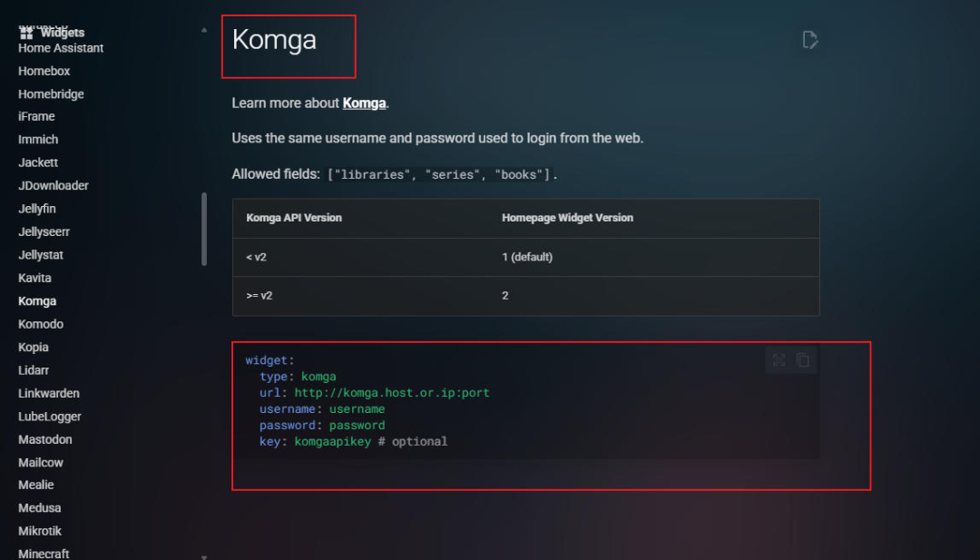Click the sidebar scrollbar thumb

(x=204, y=230)
